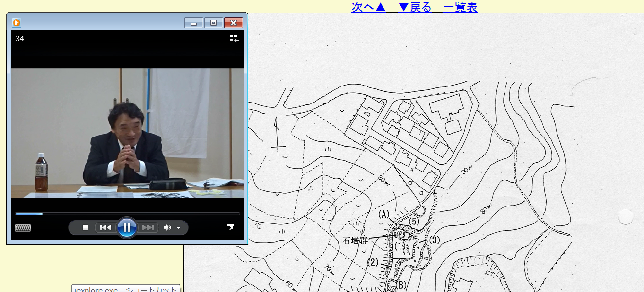This screenshot has width=644, height=292.
Task: Close the media player window
Action: [x=233, y=23]
